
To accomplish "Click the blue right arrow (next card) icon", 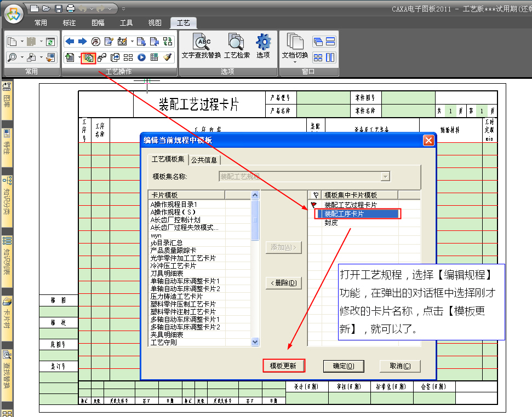I will [x=82, y=41].
